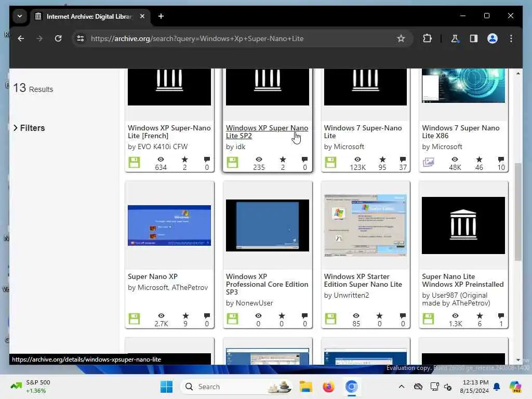Click software floppy icon on French Super-Nano card

pos(134,163)
